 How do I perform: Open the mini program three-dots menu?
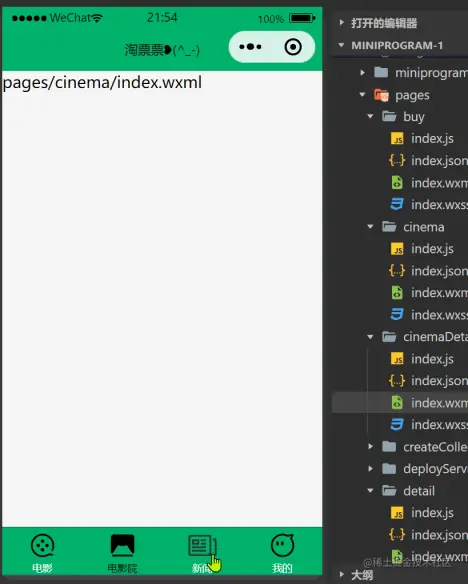pos(250,47)
